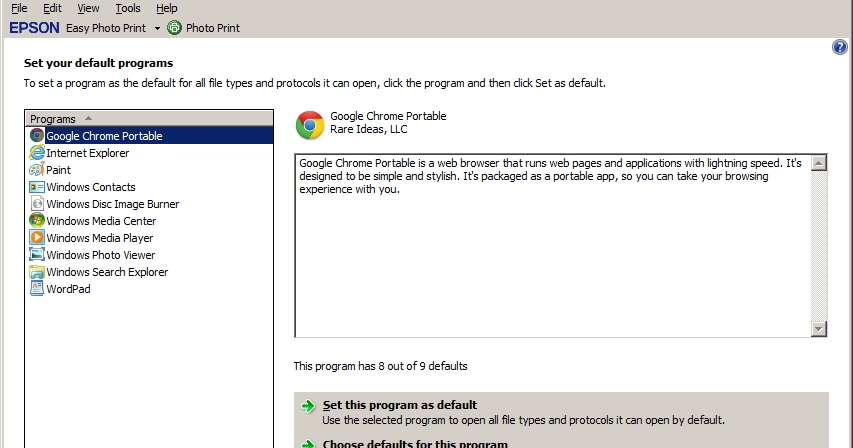This screenshot has height=448, width=853.
Task: Click the green arrow next to Set this program as default
Action: click(x=308, y=406)
